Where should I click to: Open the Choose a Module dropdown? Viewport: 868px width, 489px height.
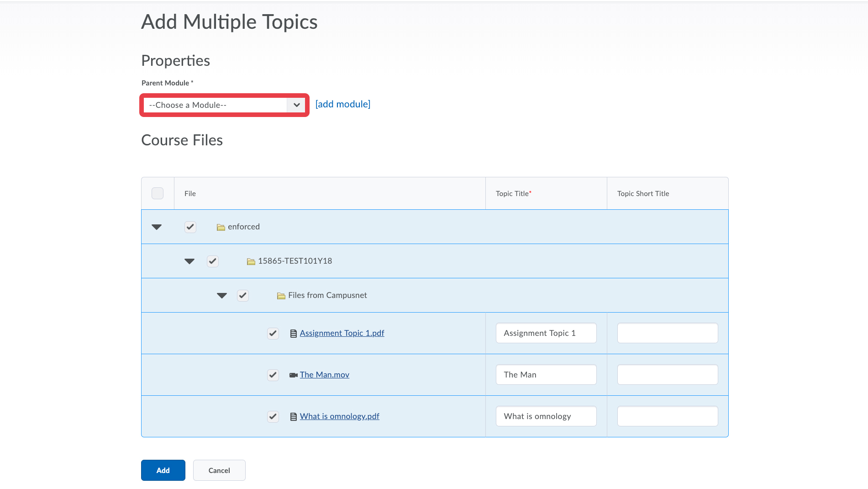point(224,105)
